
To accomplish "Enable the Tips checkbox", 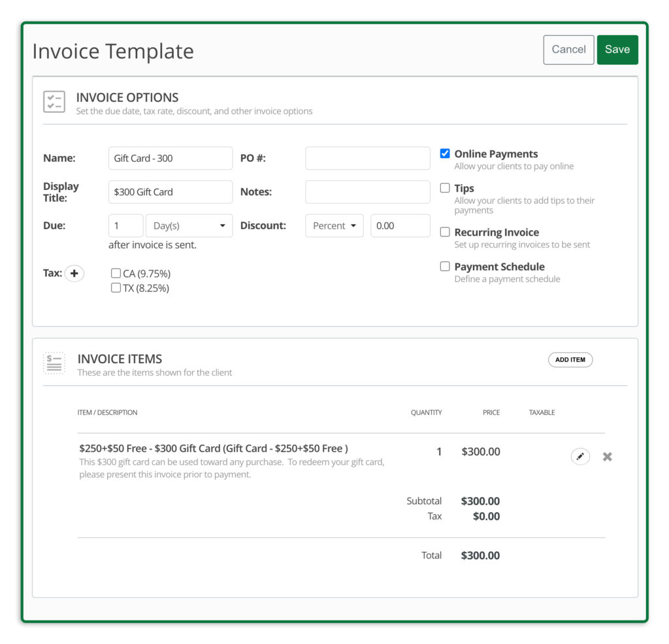I will tap(445, 188).
